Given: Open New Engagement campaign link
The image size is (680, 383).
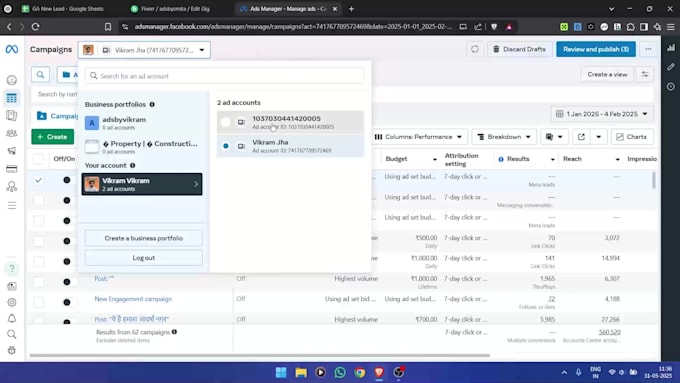Looking at the screenshot, I should pos(133,299).
